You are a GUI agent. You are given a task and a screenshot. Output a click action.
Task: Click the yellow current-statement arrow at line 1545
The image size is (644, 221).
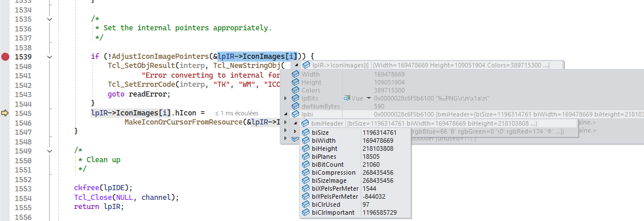[x=5, y=113]
